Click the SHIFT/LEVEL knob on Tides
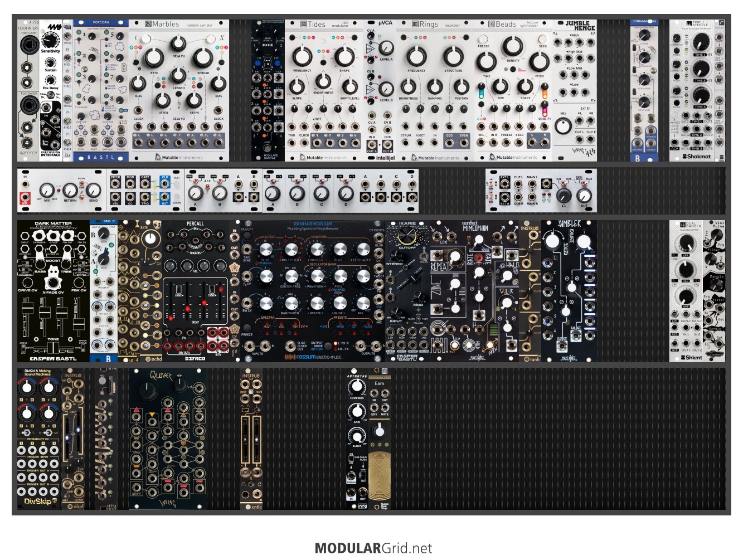748x560 pixels. [x=349, y=87]
